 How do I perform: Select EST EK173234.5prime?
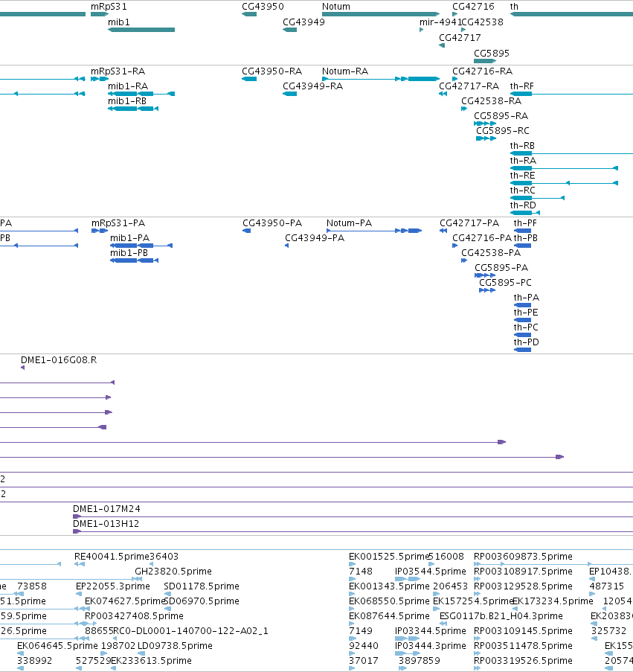515,609
